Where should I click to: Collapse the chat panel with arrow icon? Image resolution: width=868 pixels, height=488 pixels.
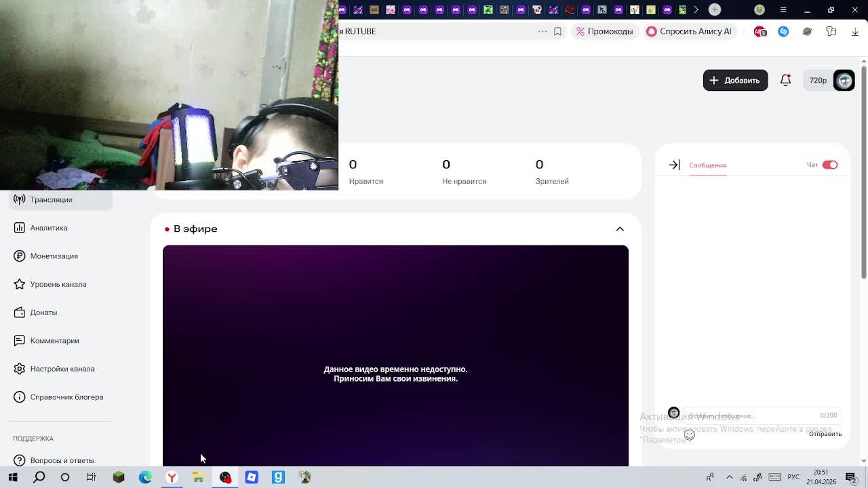674,165
